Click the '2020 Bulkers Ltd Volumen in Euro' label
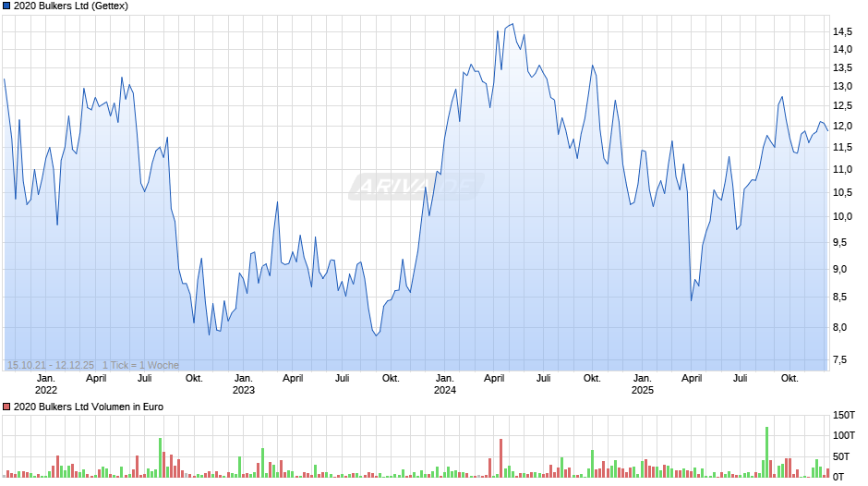The image size is (868, 486). tap(89, 407)
